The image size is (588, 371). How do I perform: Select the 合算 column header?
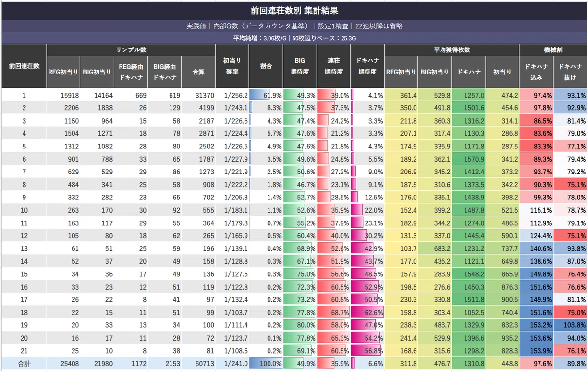(x=198, y=72)
